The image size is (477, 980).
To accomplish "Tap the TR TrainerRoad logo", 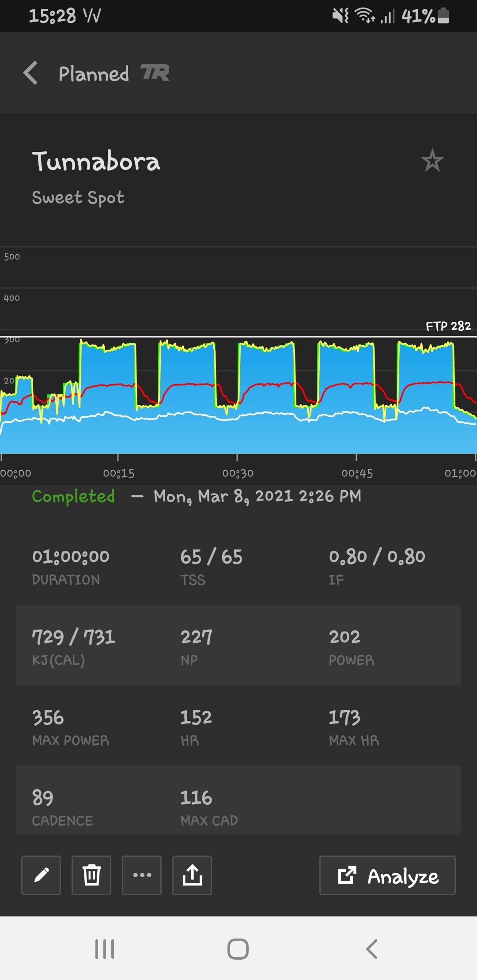I will pos(155,73).
